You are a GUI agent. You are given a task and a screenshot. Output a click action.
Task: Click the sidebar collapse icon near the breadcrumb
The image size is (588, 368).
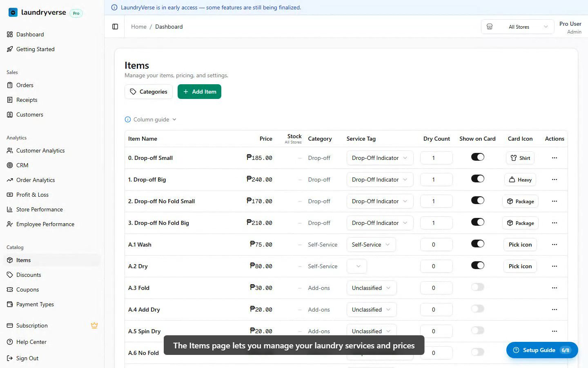pyautogui.click(x=115, y=26)
